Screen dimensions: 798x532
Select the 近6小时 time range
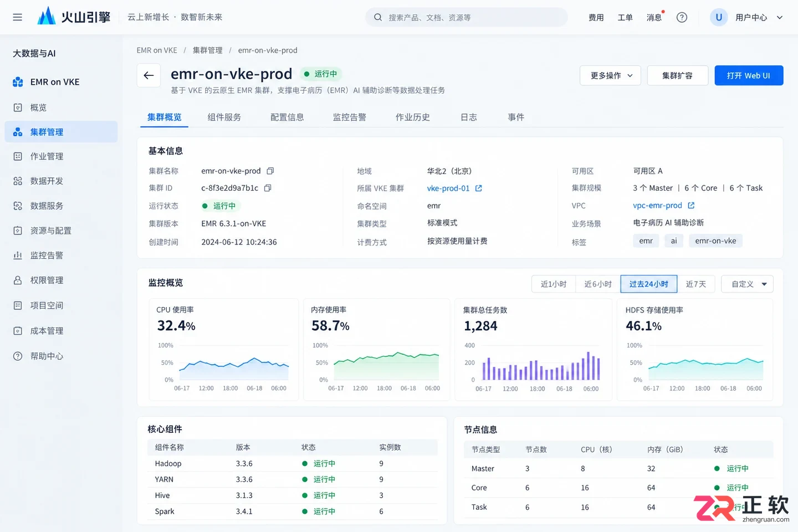pyautogui.click(x=598, y=284)
